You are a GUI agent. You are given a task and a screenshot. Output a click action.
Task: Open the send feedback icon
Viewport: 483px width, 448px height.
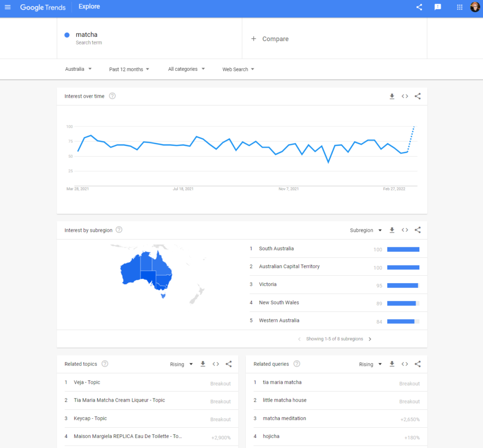click(x=438, y=7)
